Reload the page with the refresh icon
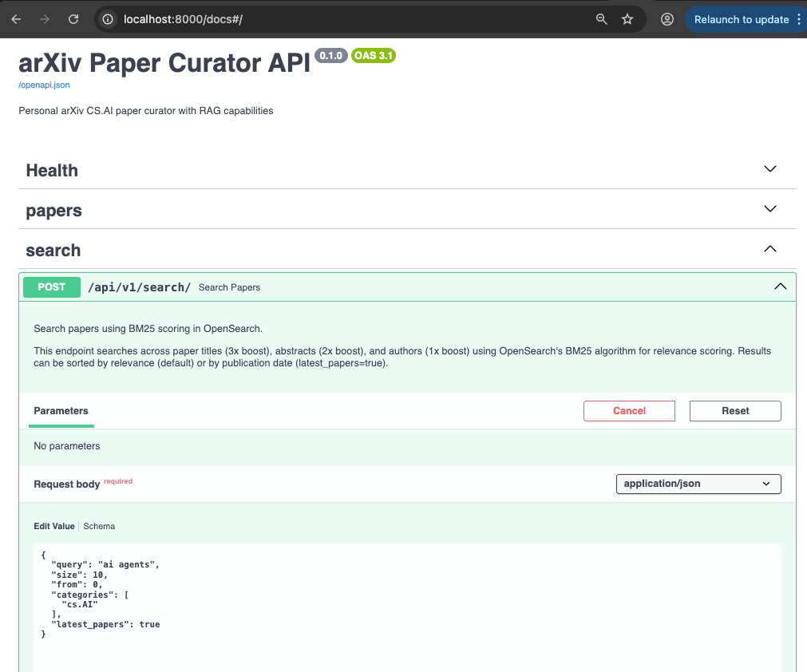 73,19
